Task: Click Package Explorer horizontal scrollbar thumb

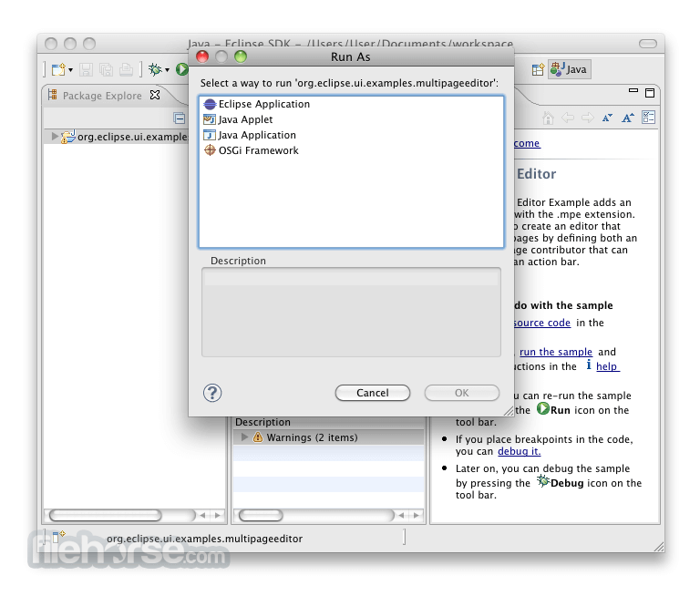Action: point(106,515)
